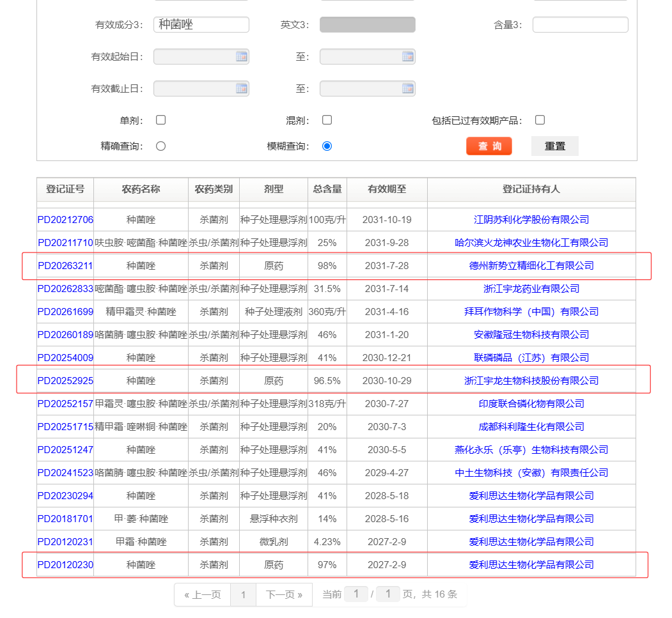Click the 2031-10-19 expiry date cell
This screenshot has height=618, width=672.
(x=387, y=220)
